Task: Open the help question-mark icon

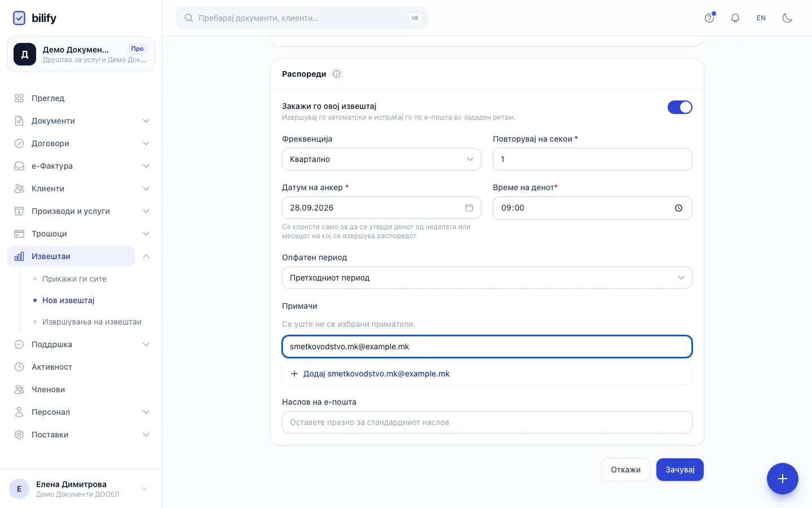Action: point(709,18)
